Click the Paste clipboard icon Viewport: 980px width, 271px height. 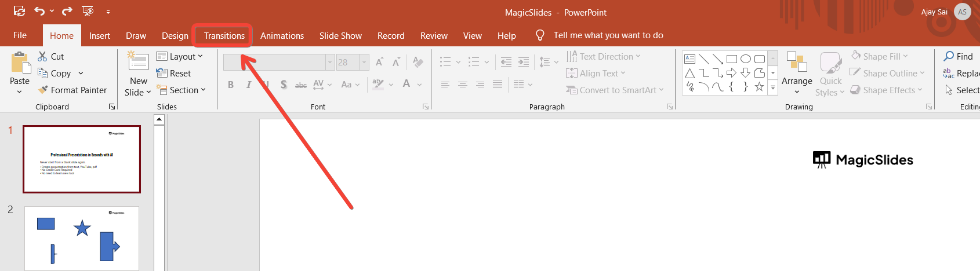tap(20, 63)
